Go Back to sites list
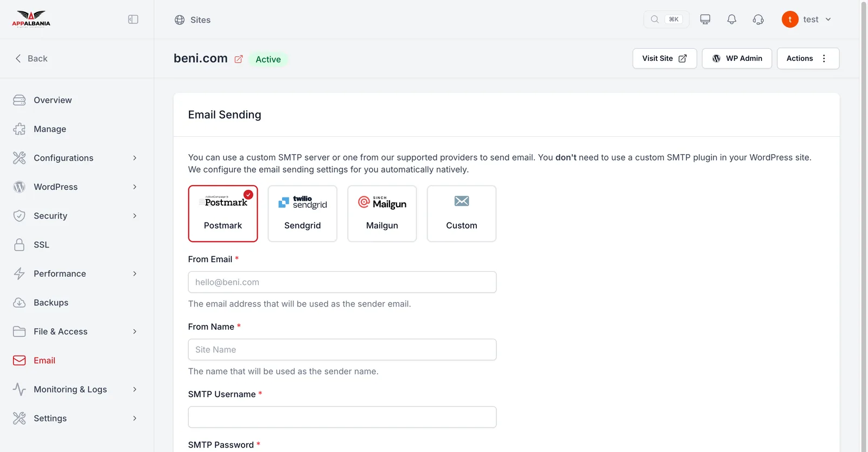This screenshot has height=452, width=868. click(x=31, y=59)
